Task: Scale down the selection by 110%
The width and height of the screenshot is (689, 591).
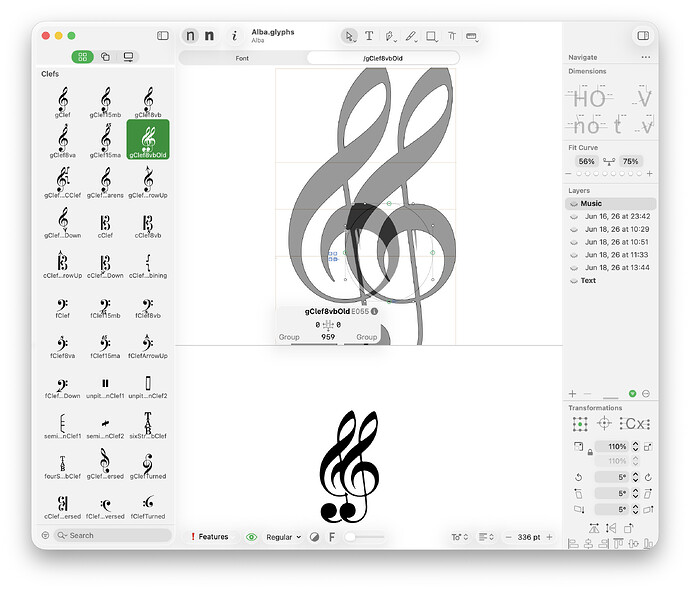Action: point(578,446)
